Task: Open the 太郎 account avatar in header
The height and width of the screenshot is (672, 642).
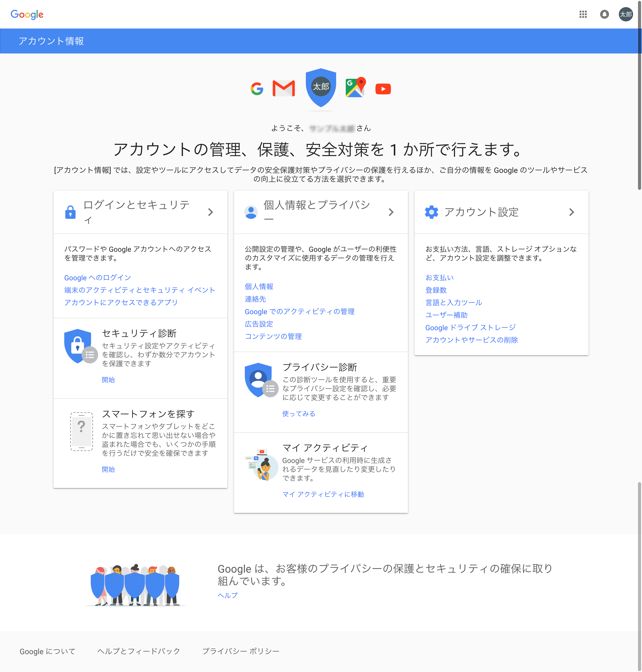Action: click(626, 14)
